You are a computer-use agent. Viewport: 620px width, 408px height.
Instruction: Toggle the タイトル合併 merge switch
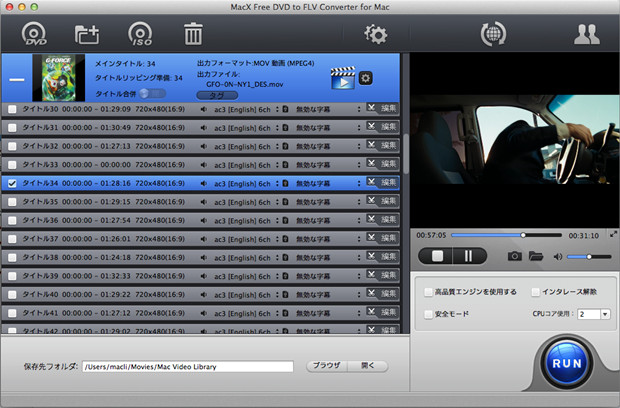click(x=152, y=94)
